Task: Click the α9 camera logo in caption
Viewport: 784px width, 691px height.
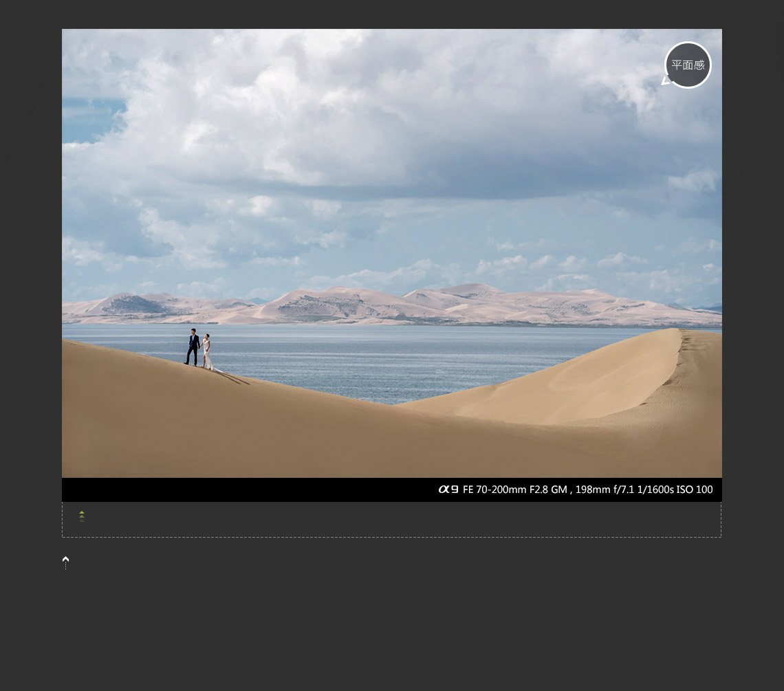Action: pyautogui.click(x=448, y=489)
